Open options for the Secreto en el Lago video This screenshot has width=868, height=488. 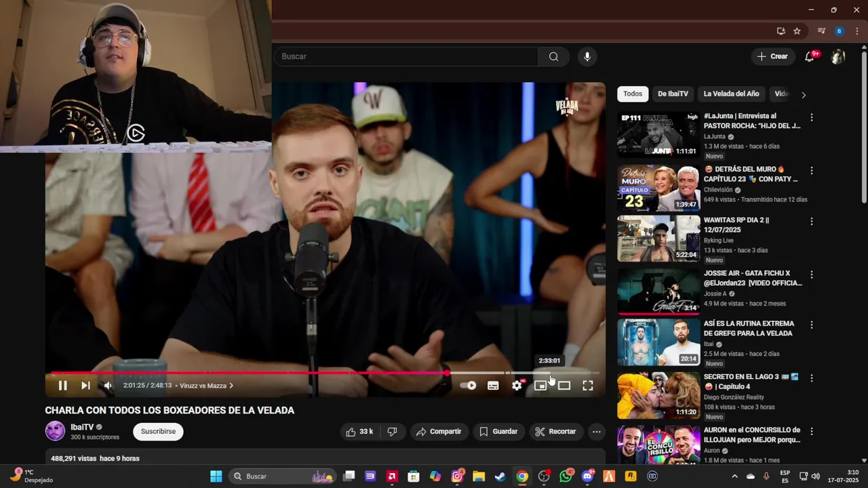pos(811,378)
